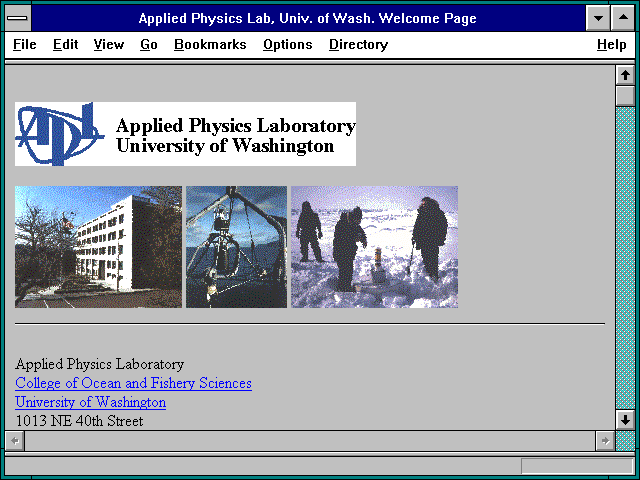Click the APL logo banner image
Screen dimensions: 640x480
(x=185, y=134)
